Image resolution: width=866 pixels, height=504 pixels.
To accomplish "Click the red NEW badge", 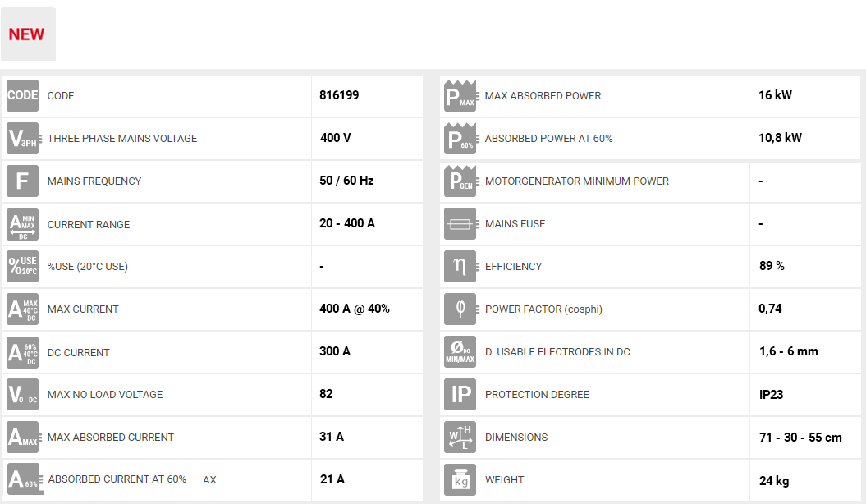I will 27,34.
